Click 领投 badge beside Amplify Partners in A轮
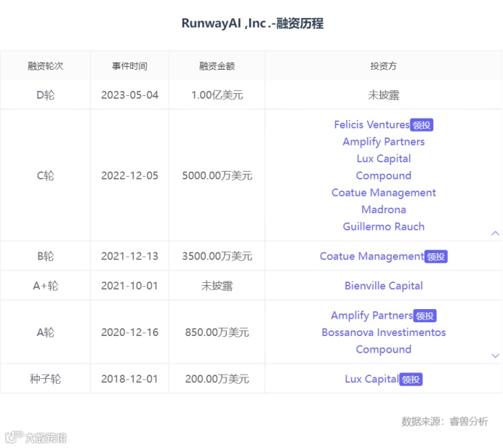Viewport: 503px width, 448px height. tap(424, 316)
